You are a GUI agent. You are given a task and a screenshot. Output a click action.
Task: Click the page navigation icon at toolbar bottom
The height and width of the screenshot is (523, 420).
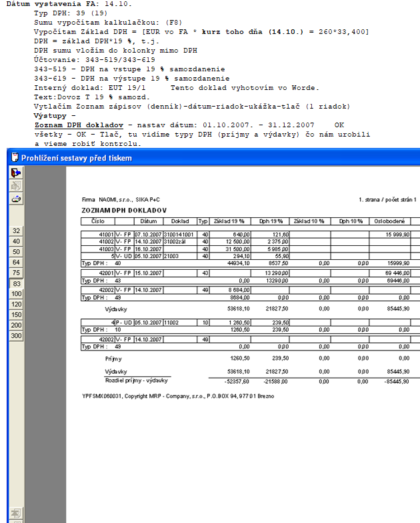(16, 513)
